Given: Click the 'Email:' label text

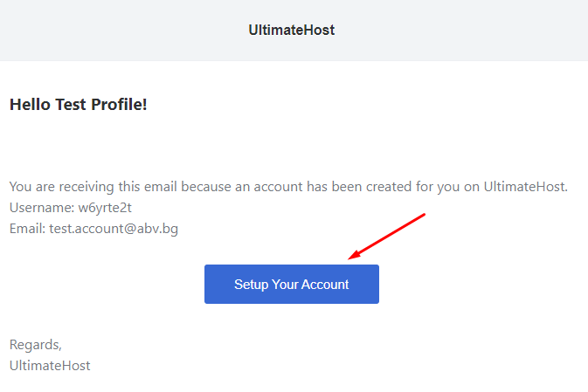Looking at the screenshot, I should (27, 229).
